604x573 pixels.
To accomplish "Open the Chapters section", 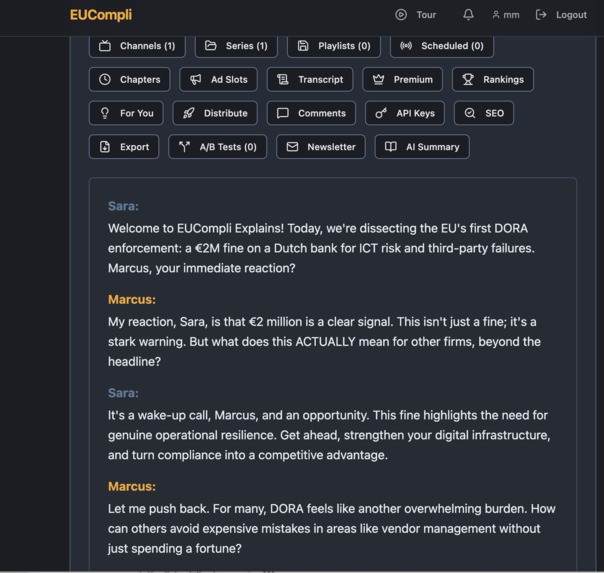I will [129, 79].
